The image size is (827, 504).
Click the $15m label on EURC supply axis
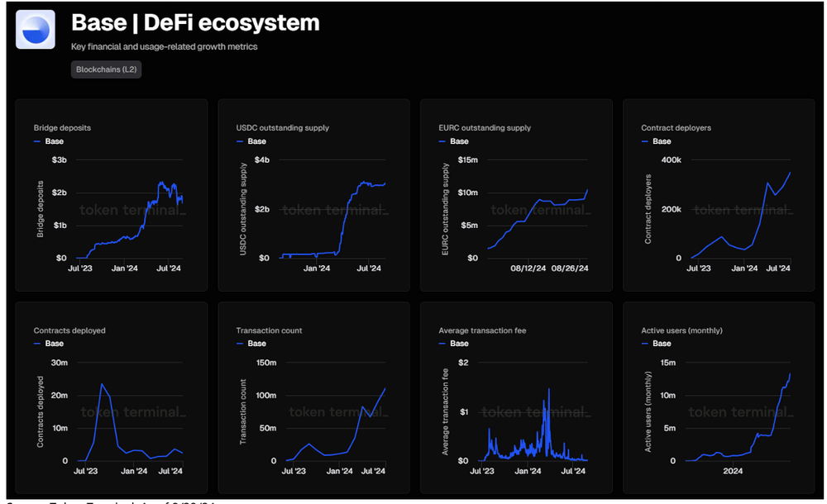[x=467, y=159]
